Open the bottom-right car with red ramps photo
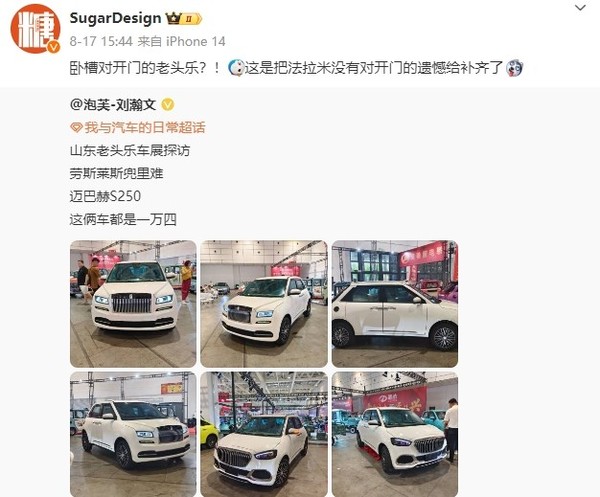This screenshot has height=497, width=600. click(x=395, y=434)
